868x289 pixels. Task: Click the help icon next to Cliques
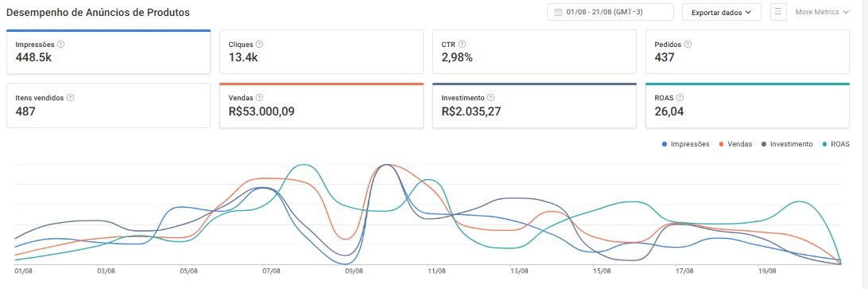(x=260, y=45)
